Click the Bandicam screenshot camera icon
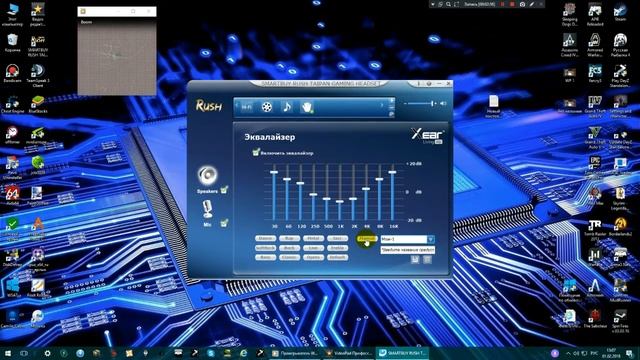The width and height of the screenshot is (640, 360). pos(522,4)
